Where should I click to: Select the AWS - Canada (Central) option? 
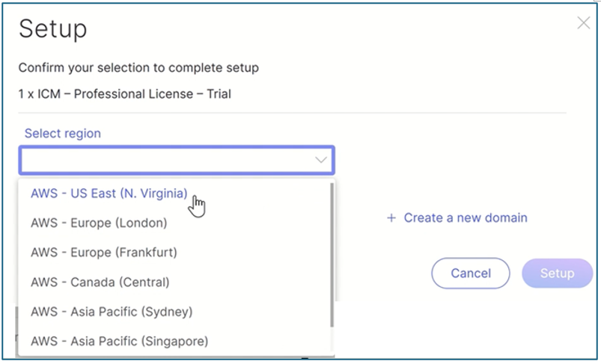coord(100,283)
